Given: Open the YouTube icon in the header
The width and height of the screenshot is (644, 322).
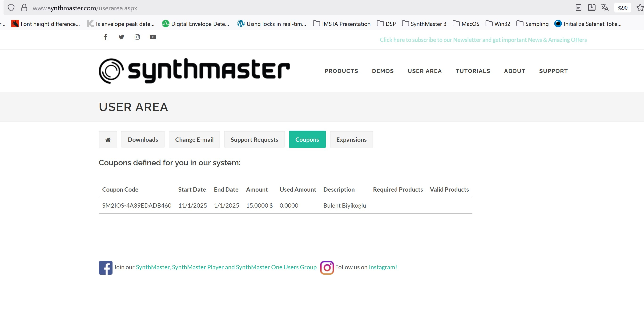Looking at the screenshot, I should point(153,37).
